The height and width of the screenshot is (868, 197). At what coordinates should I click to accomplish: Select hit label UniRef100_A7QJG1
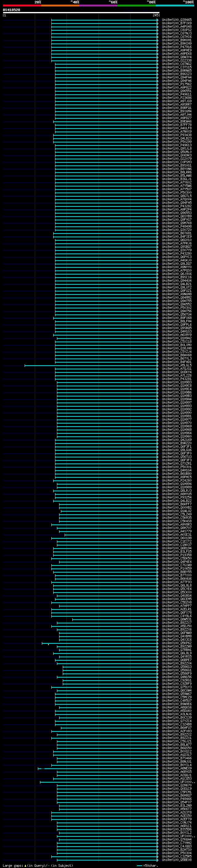pos(177,369)
